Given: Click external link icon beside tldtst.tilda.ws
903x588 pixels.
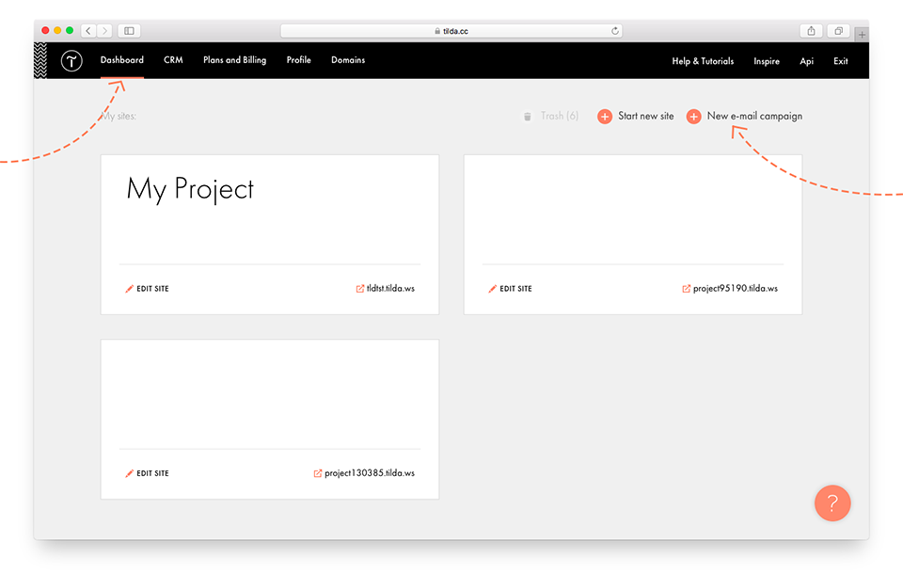Looking at the screenshot, I should pyautogui.click(x=360, y=289).
